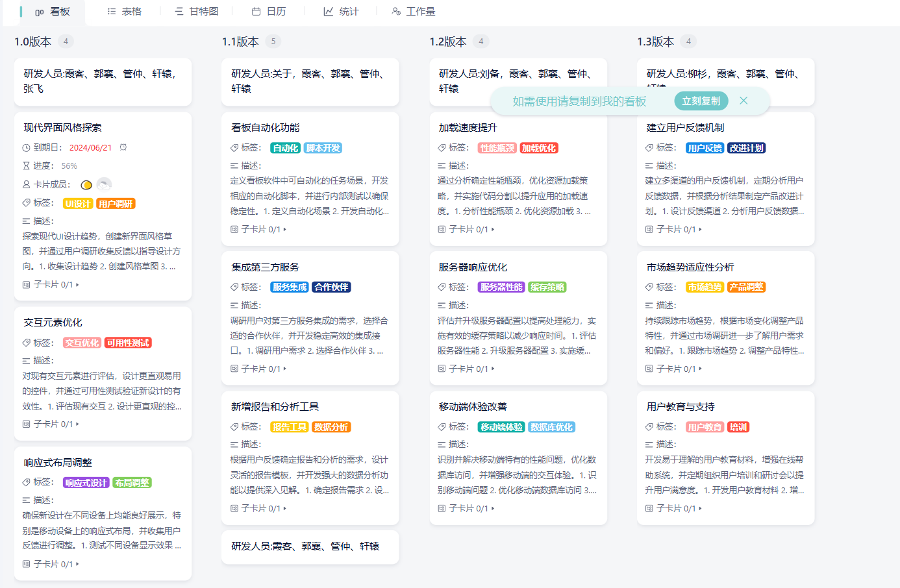Viewport: 900px width, 588px height.
Task: Open the bottom 研发人员:霞客 card in 1.1版本
Action: pyautogui.click(x=310, y=547)
